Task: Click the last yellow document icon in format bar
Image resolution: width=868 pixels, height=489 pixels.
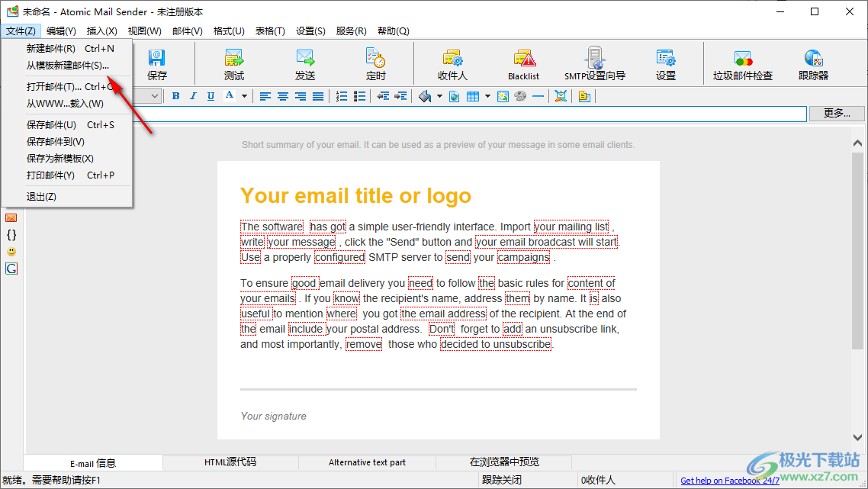Action: point(584,96)
